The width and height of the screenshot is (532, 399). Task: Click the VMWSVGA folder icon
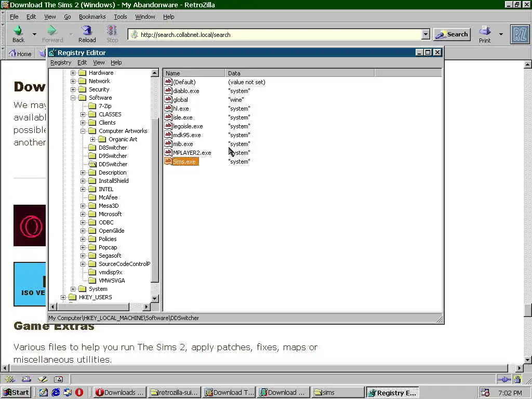tap(92, 281)
